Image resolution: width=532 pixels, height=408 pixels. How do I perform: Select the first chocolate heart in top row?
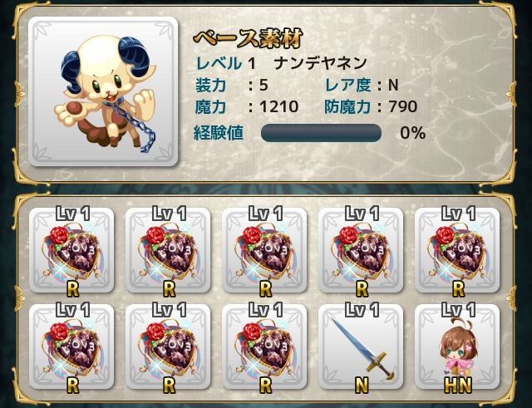click(x=71, y=250)
